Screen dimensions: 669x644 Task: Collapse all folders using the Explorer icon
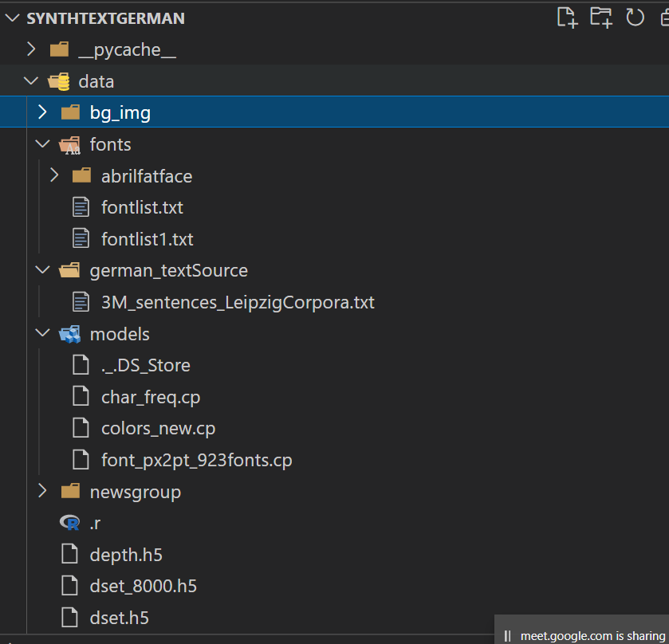664,17
